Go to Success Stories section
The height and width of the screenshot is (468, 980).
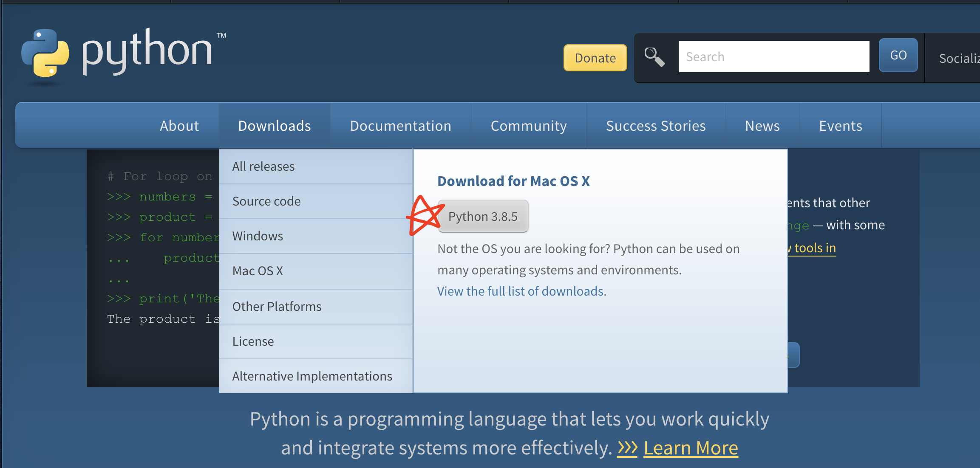655,126
